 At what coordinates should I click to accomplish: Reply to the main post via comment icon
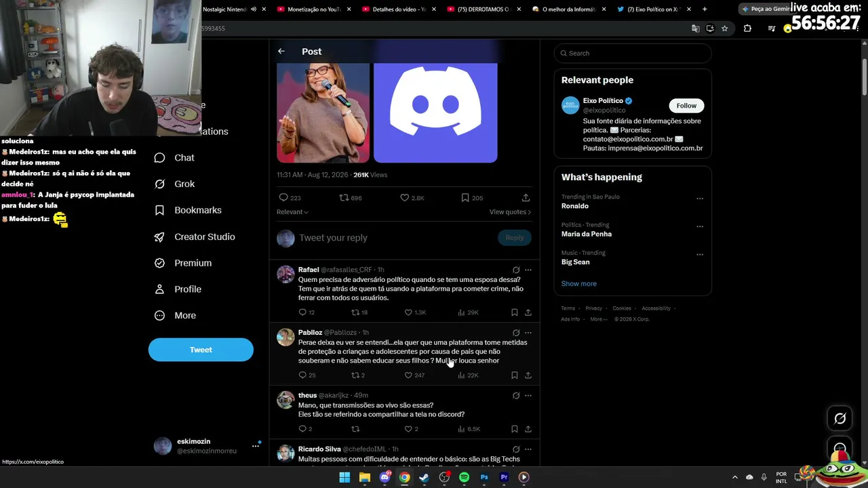[283, 198]
